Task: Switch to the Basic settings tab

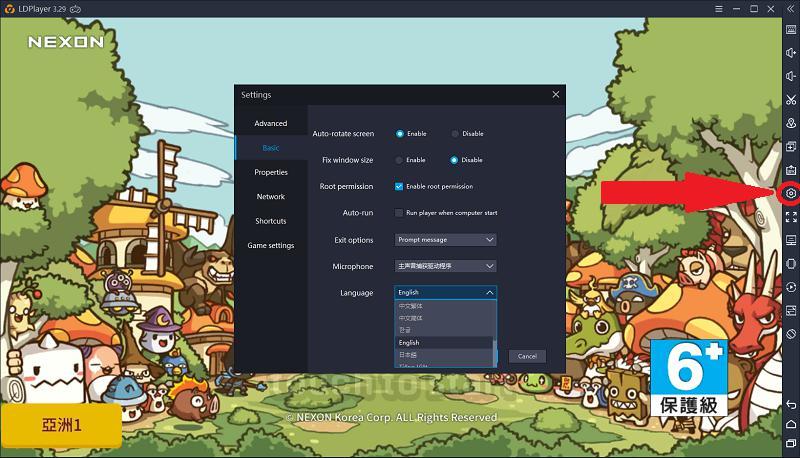Action: click(x=271, y=148)
